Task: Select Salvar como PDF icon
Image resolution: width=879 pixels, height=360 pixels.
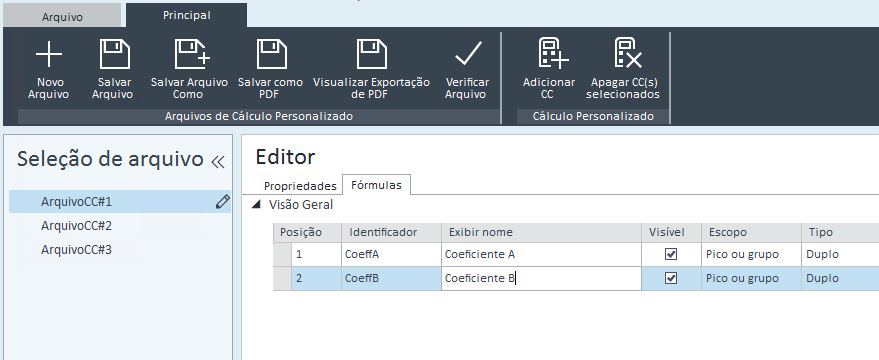Action: (271, 54)
